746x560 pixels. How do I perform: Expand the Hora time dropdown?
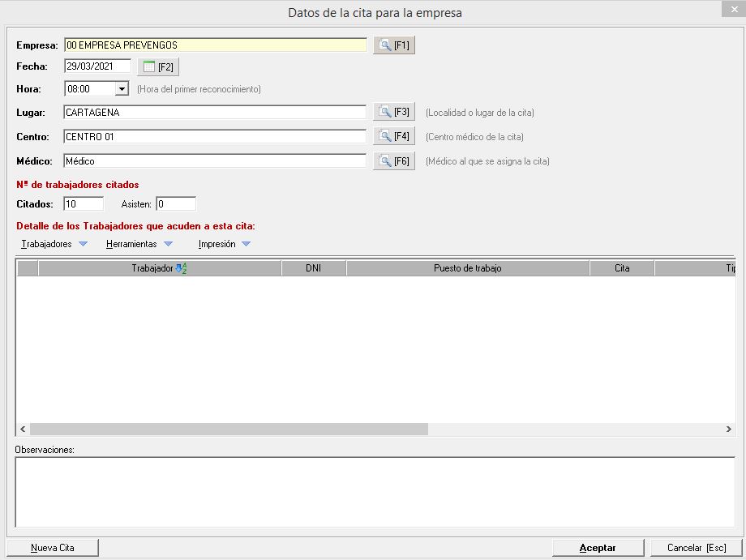pyautogui.click(x=122, y=89)
